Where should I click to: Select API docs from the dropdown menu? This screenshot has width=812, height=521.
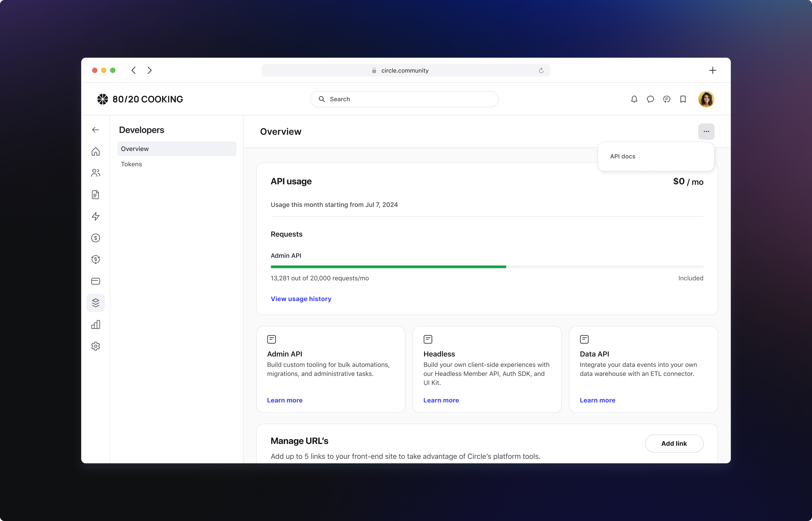point(656,156)
